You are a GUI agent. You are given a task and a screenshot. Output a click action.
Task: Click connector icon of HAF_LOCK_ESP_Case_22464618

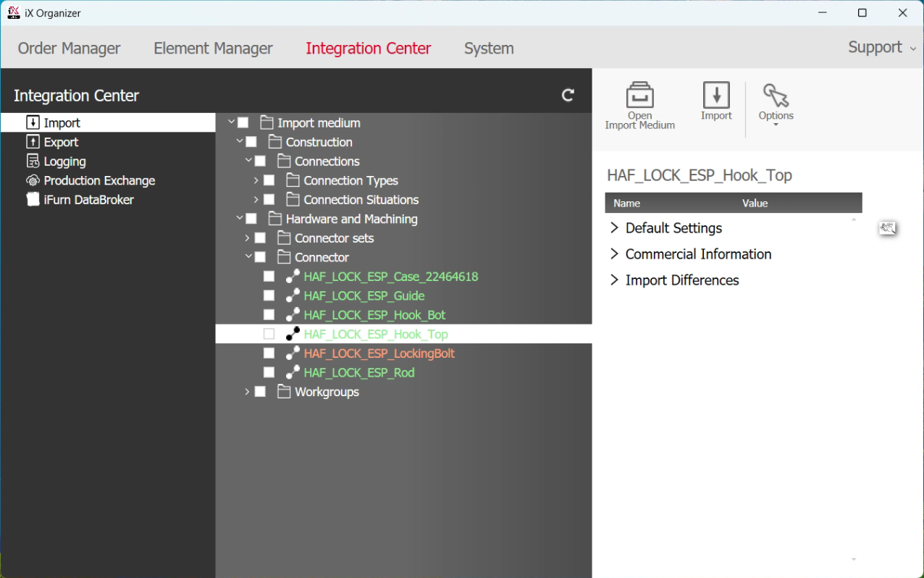[293, 276]
